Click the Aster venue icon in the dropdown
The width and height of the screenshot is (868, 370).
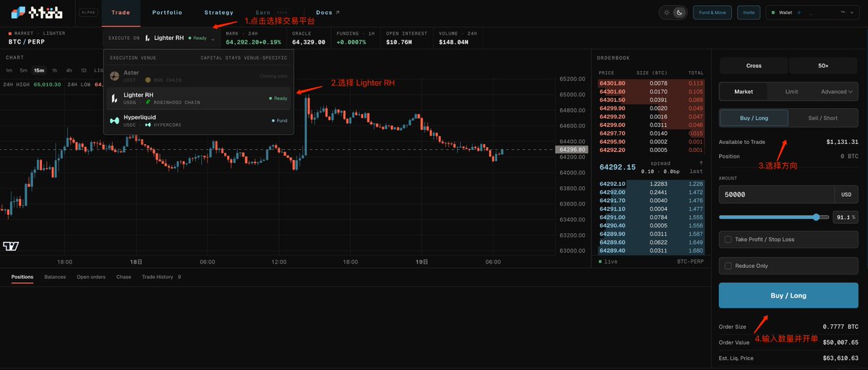(114, 75)
